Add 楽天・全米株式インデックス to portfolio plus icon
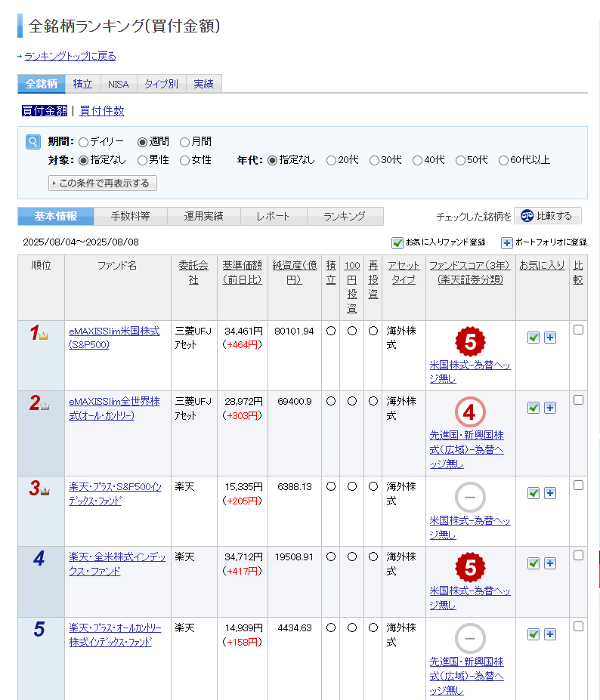Viewport: 600px width, 700px height. pyautogui.click(x=550, y=563)
